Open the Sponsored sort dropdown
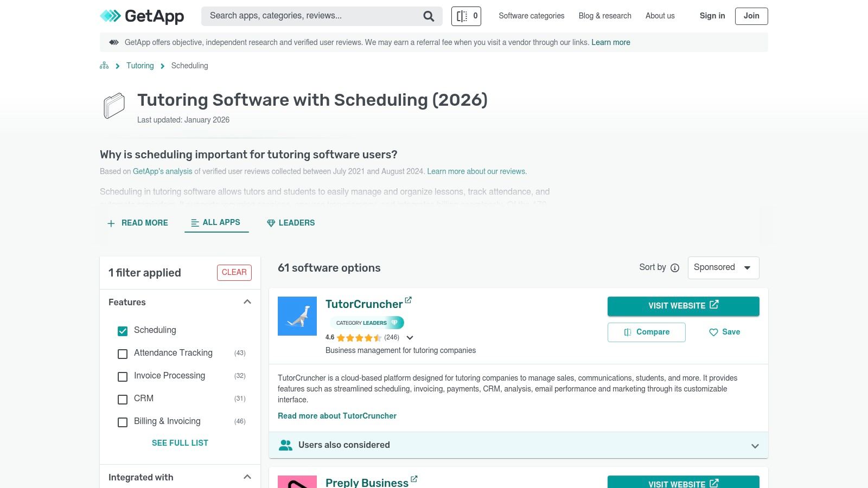Screen dimensions: 868x488 pos(723,267)
